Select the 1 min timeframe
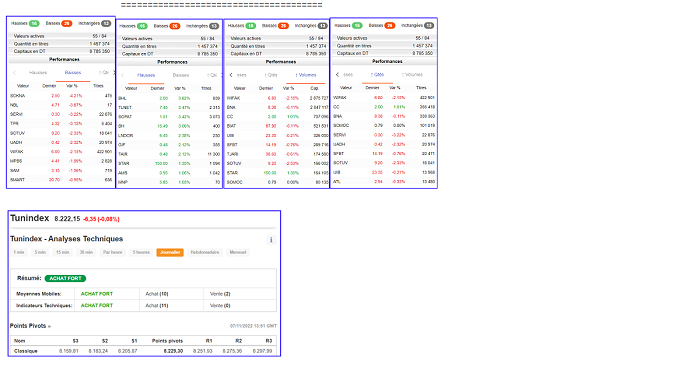Screen dimensions: 700x367 click(x=19, y=252)
